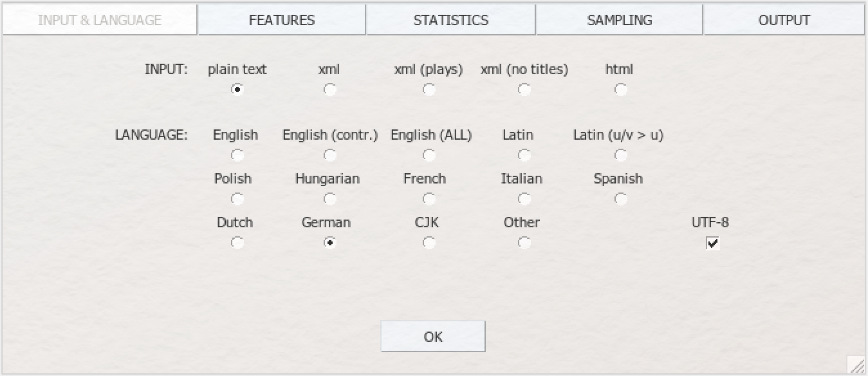Select html as input type
Image resolution: width=868 pixels, height=376 pixels.
620,90
